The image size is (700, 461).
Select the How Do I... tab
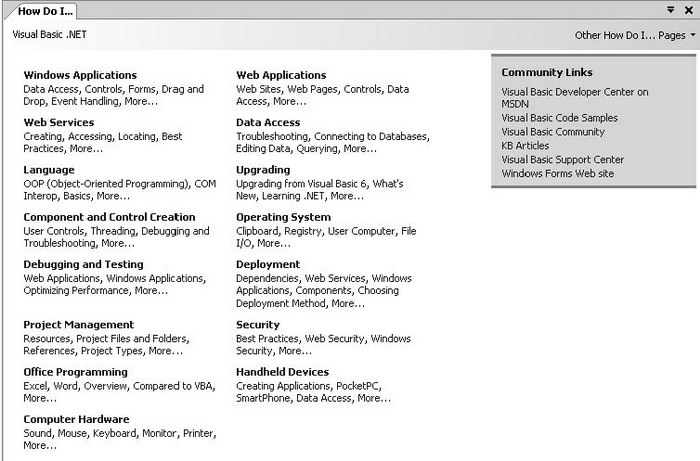pyautogui.click(x=45, y=11)
